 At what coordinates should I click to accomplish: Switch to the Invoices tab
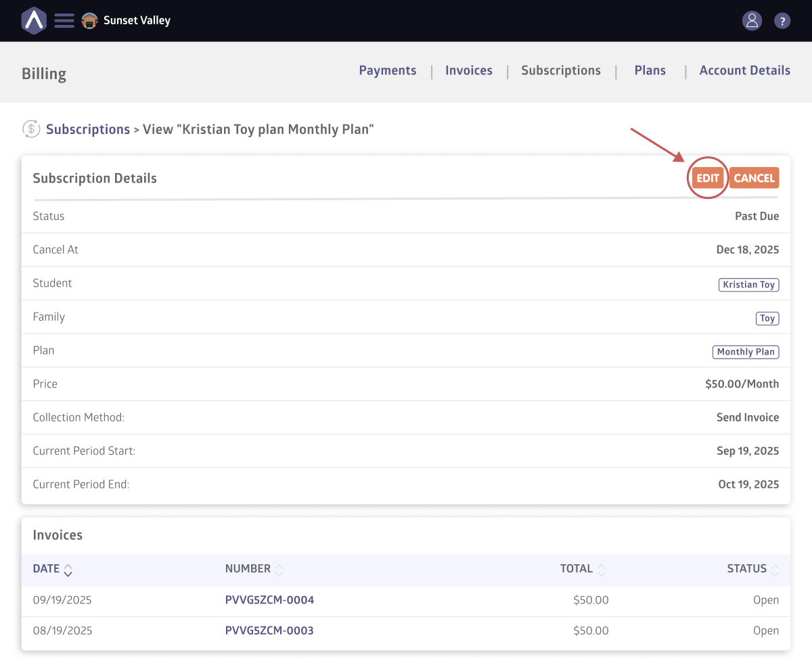pyautogui.click(x=469, y=70)
